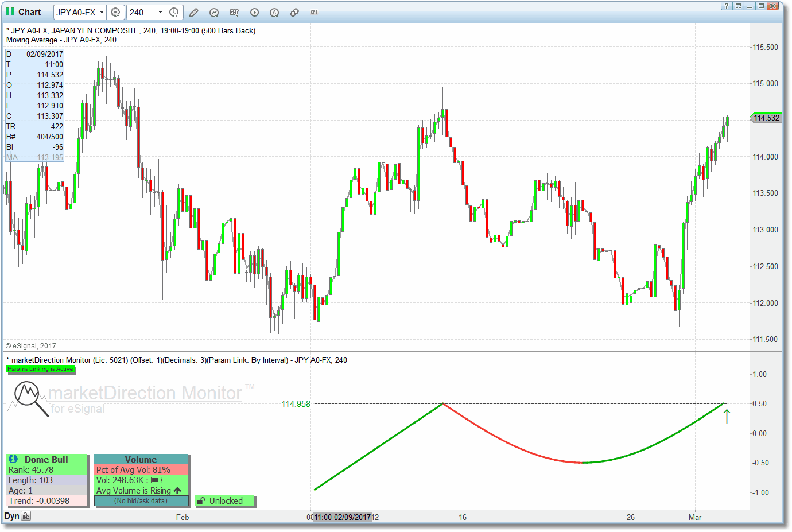Click the battery-shaped volume gauge icon
The image size is (792, 532).
(157, 480)
